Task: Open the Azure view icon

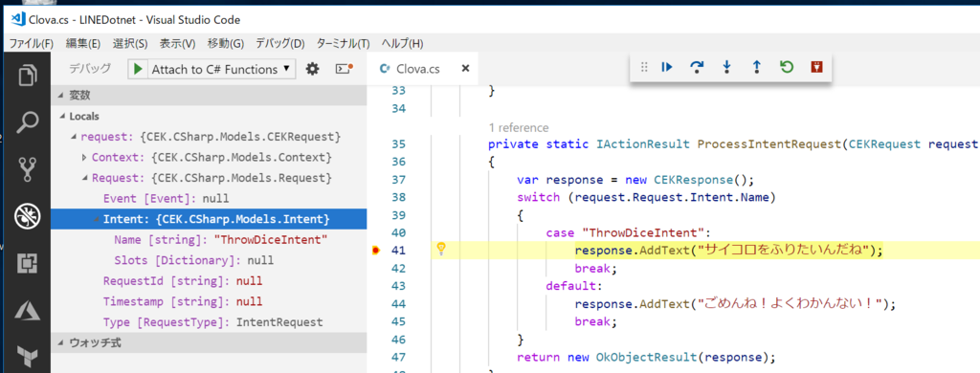Action: pos(27,310)
